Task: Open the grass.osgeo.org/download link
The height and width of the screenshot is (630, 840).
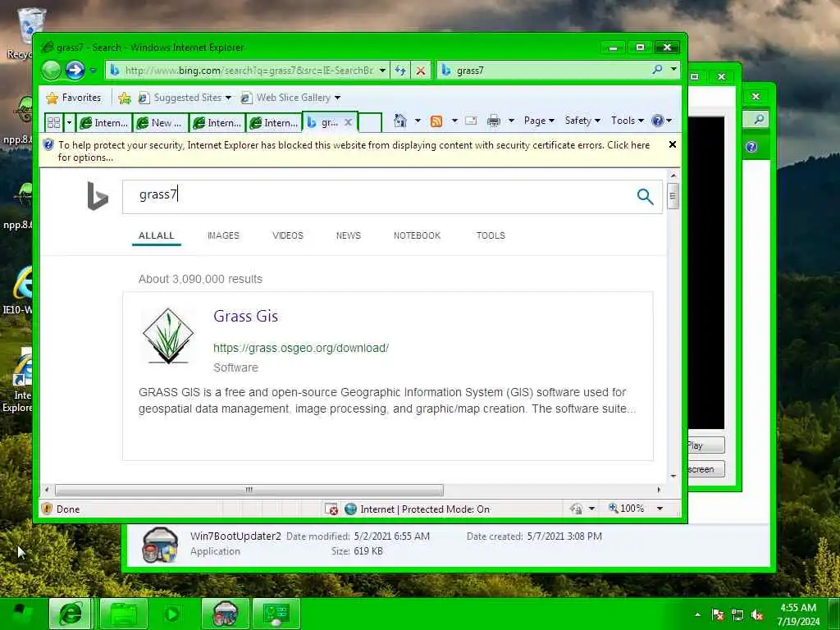Action: tap(301, 348)
